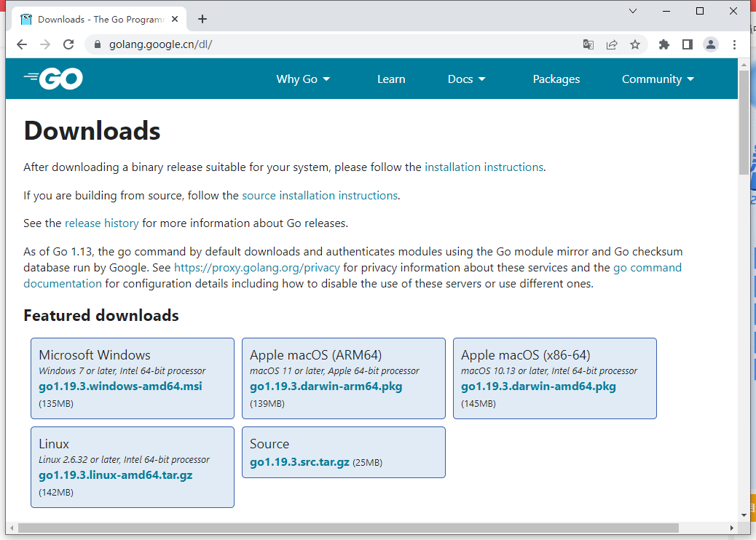Click the browser forward arrow
The image size is (756, 540).
45,45
